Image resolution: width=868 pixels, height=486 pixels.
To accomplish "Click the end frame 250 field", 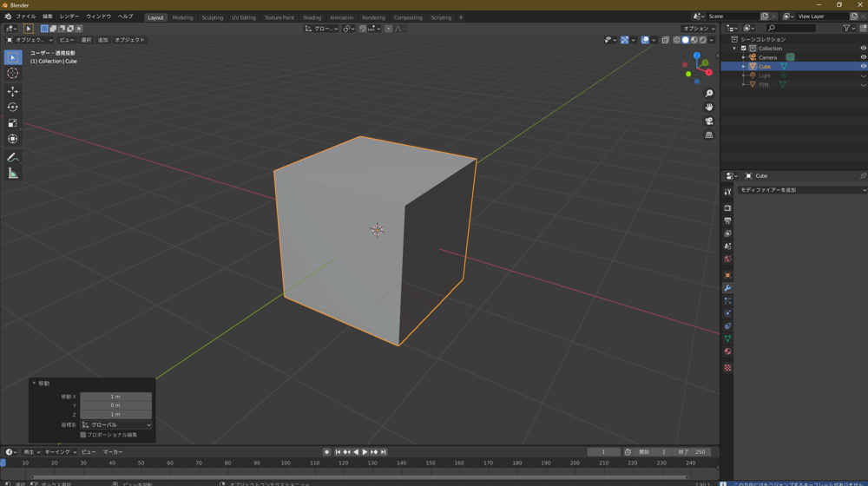I will point(690,452).
